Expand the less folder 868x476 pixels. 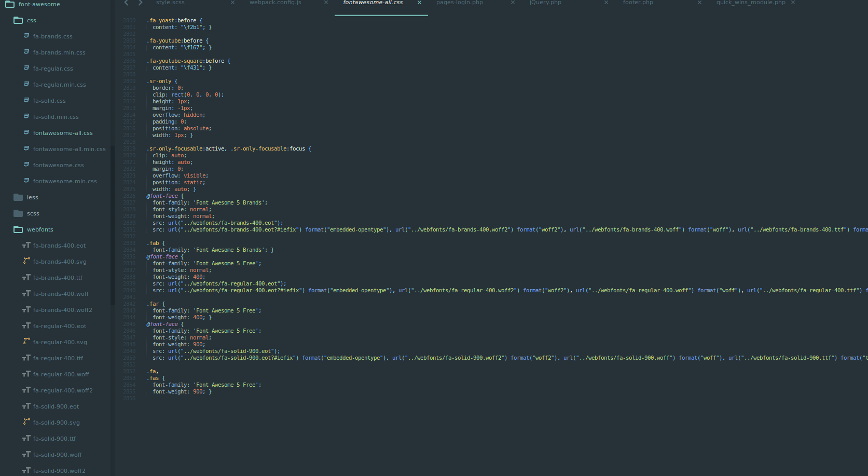click(x=32, y=197)
